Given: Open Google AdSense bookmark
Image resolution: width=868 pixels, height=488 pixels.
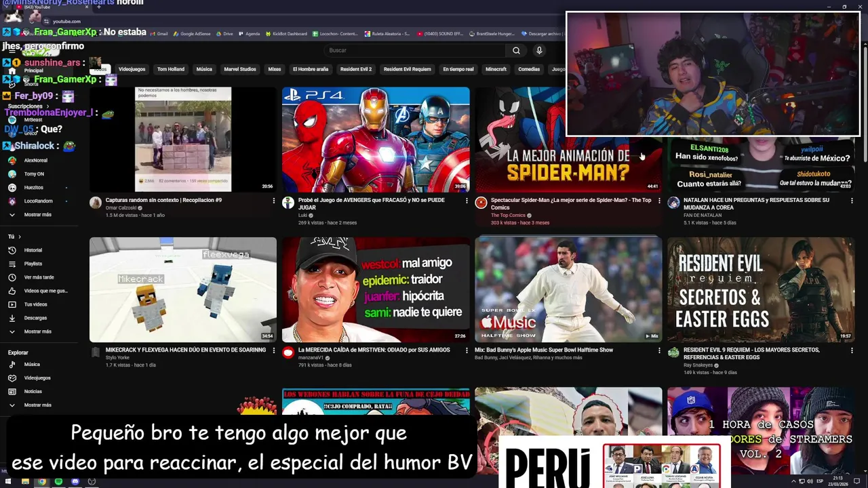Looking at the screenshot, I should [x=192, y=34].
